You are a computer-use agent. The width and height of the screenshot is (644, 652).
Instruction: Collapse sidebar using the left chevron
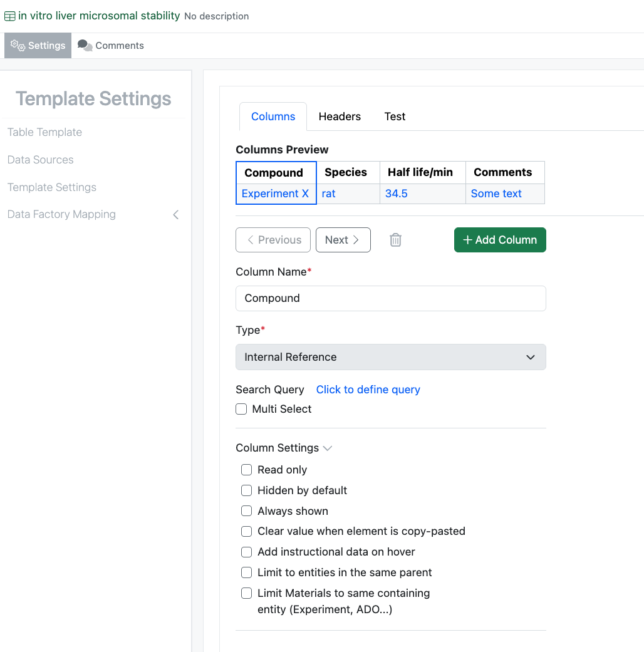pyautogui.click(x=176, y=215)
